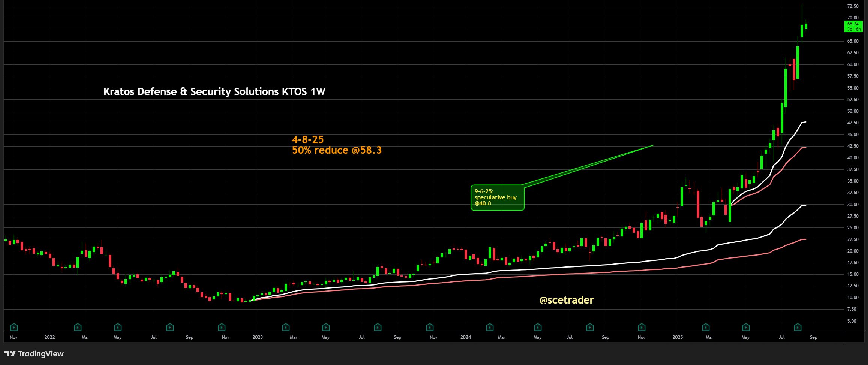Image resolution: width=868 pixels, height=365 pixels.
Task: Select the 5.00 price scale label
Action: (852, 321)
